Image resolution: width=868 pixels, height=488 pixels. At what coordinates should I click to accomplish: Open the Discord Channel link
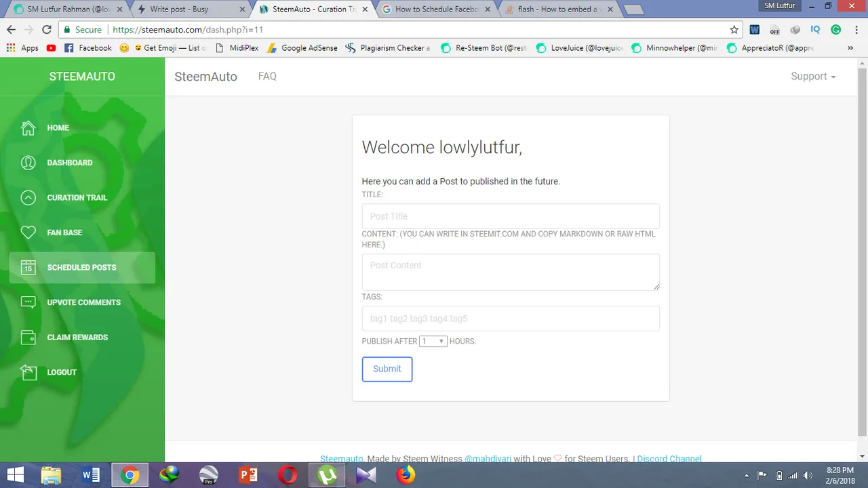click(669, 459)
